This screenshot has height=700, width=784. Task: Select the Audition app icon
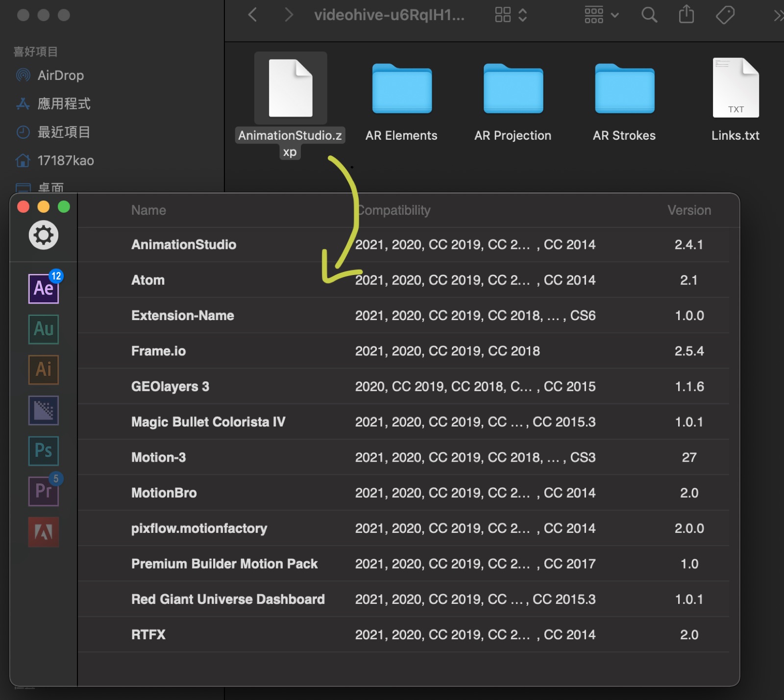click(x=44, y=329)
